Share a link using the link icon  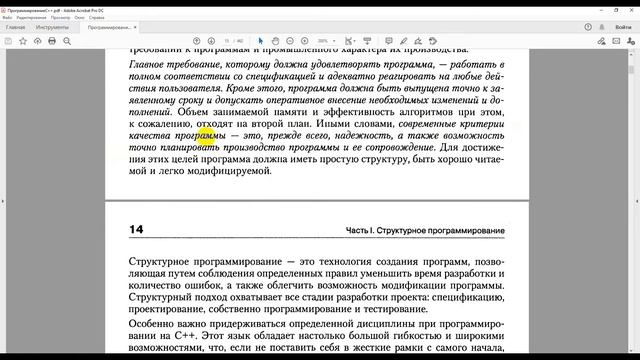click(601, 41)
